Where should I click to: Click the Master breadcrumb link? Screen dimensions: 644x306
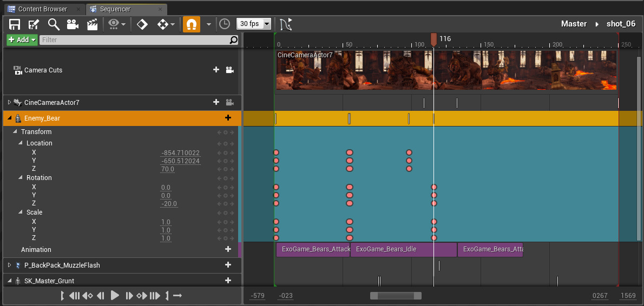pos(574,24)
